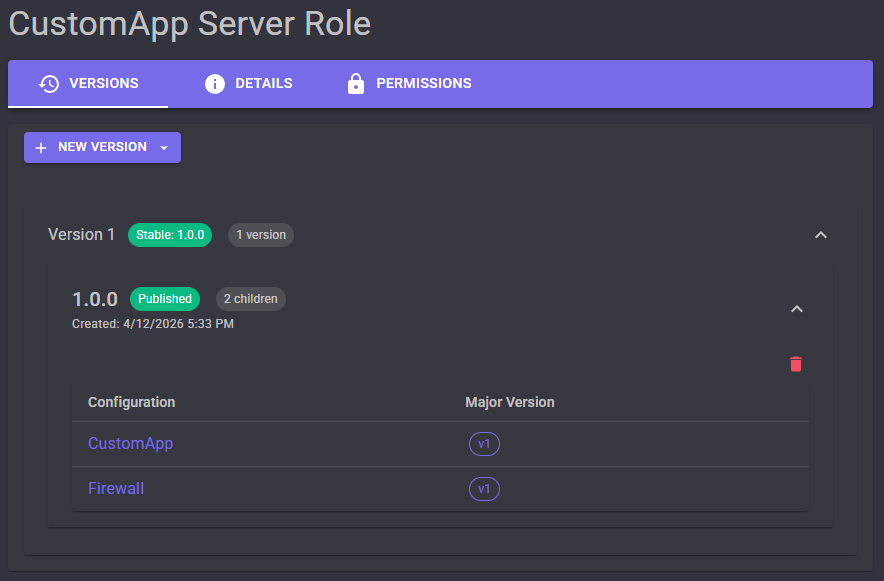Click the v1 badge beside Firewall

coord(484,489)
